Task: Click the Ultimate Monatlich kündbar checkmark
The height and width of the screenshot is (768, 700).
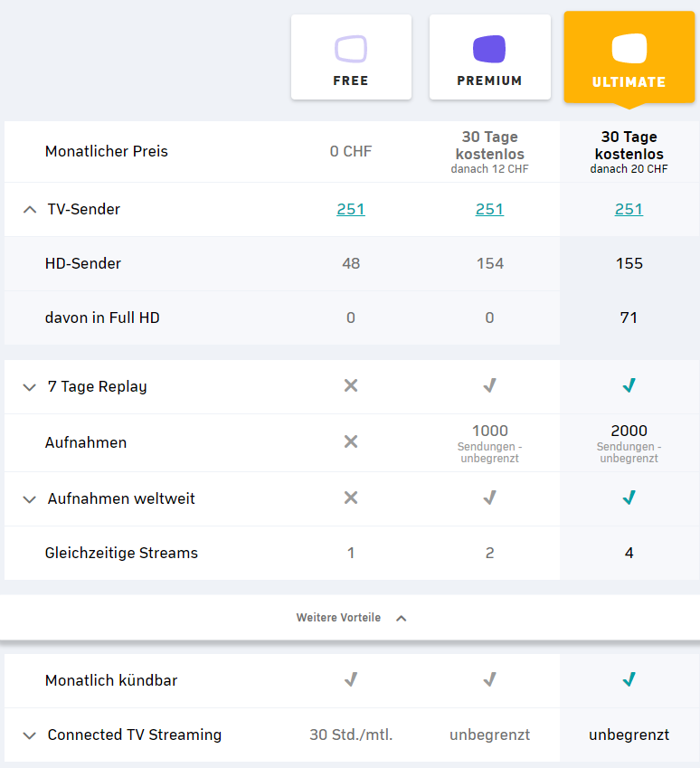Action: (x=629, y=679)
